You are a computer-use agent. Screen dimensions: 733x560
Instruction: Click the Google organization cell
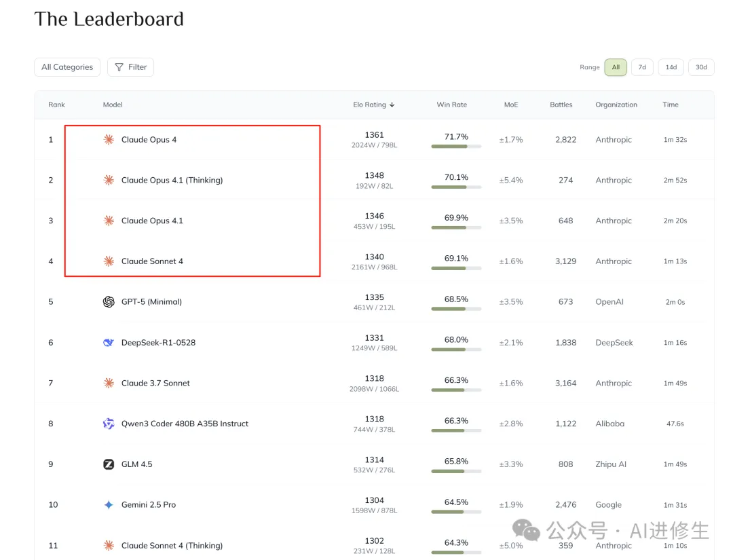(x=609, y=505)
